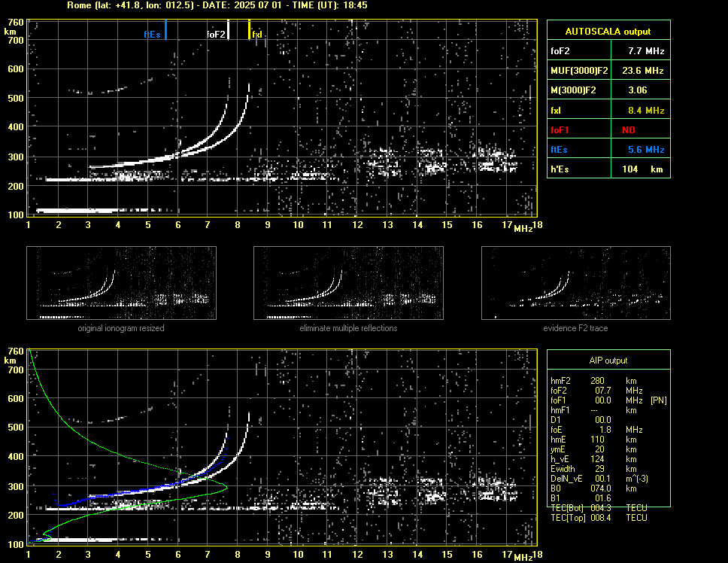Viewport: 728px width, 563px height.
Task: Click the hmF2 280 km row
Action: pyautogui.click(x=594, y=380)
